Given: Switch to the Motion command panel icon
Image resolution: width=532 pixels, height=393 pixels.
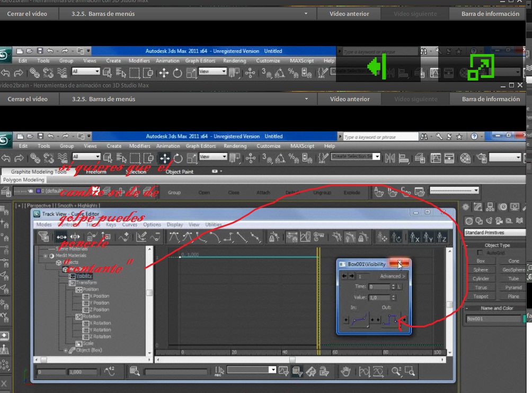Looking at the screenshot, I should 503,207.
